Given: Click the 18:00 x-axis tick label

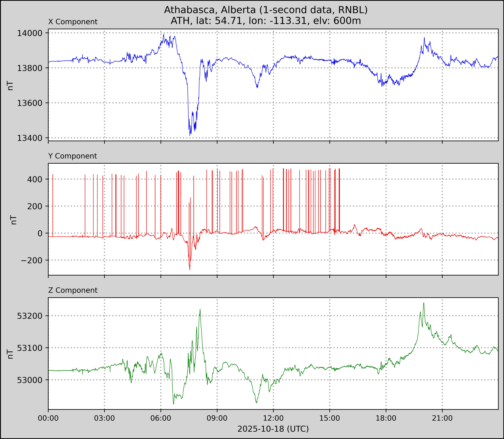Looking at the screenshot, I should 386,418.
